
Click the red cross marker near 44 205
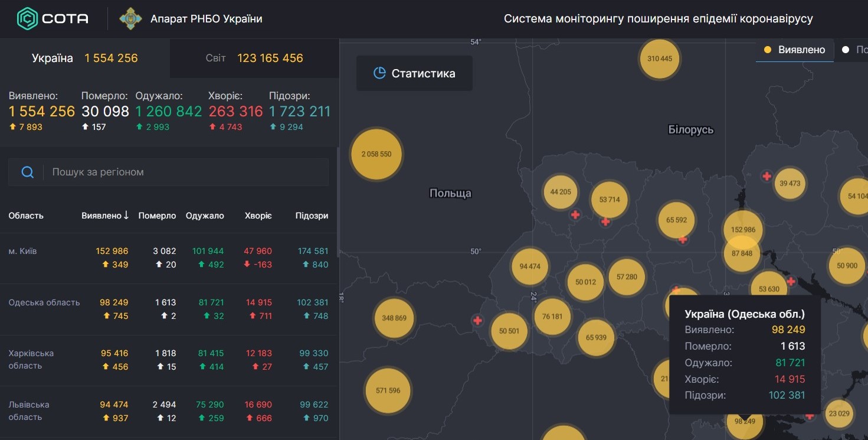[575, 215]
